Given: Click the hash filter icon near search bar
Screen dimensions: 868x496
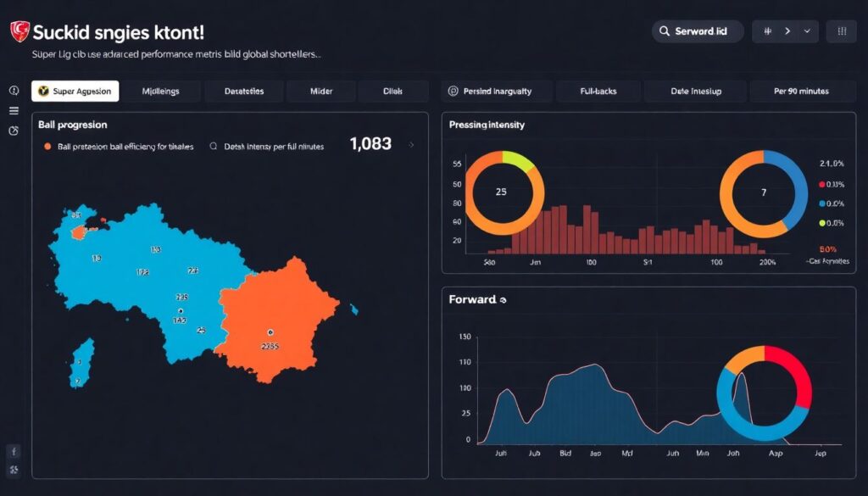Looking at the screenshot, I should coord(767,31).
